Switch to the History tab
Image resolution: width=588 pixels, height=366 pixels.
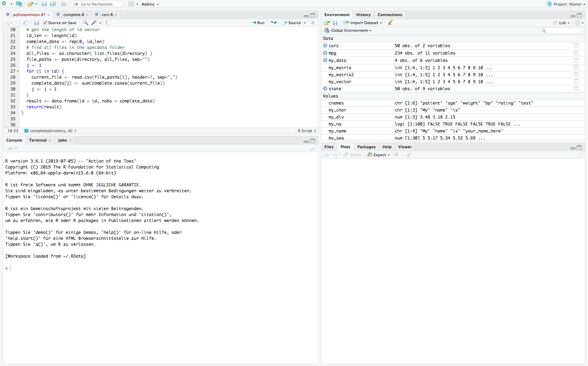(363, 15)
